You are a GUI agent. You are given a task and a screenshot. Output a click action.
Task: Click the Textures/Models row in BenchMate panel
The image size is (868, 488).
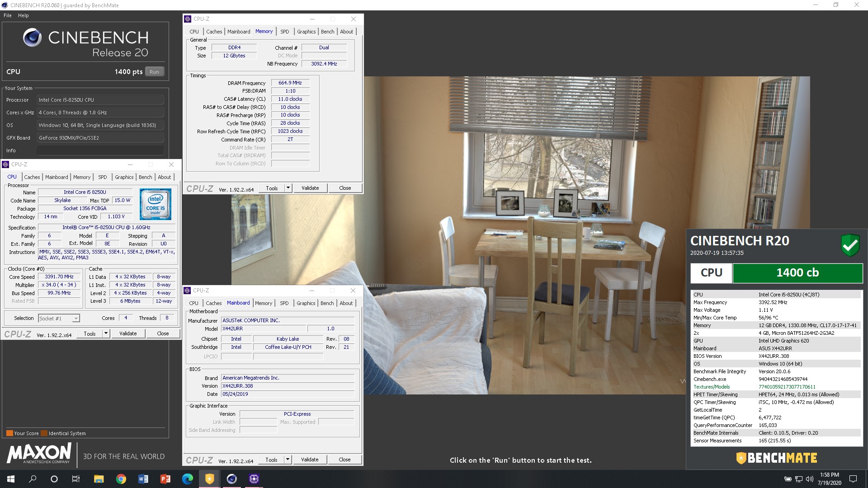(776, 387)
